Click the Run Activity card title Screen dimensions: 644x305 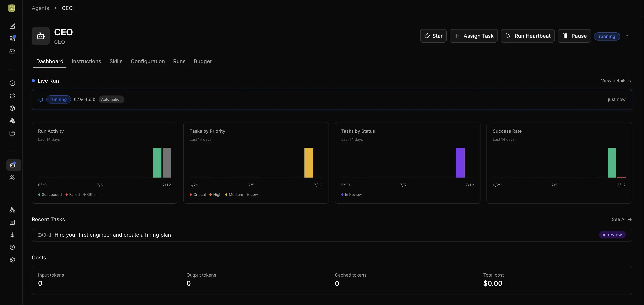click(x=51, y=131)
